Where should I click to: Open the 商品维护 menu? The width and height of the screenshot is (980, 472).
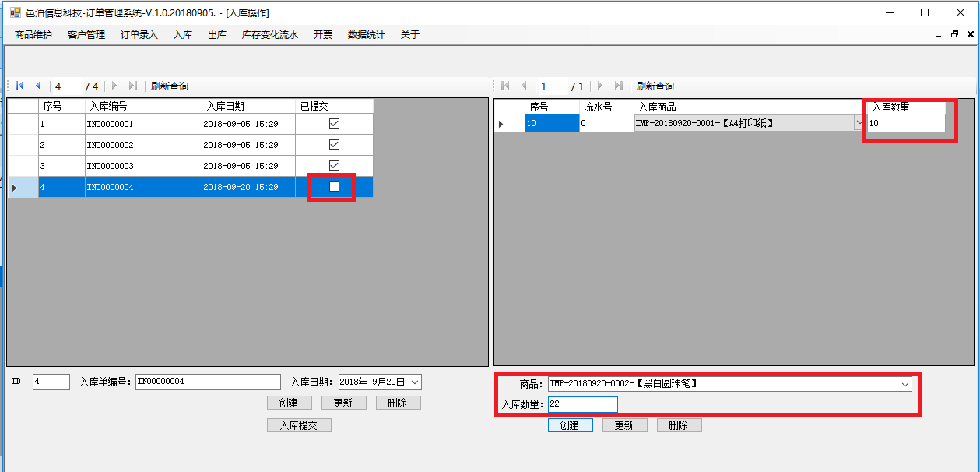pyautogui.click(x=33, y=34)
